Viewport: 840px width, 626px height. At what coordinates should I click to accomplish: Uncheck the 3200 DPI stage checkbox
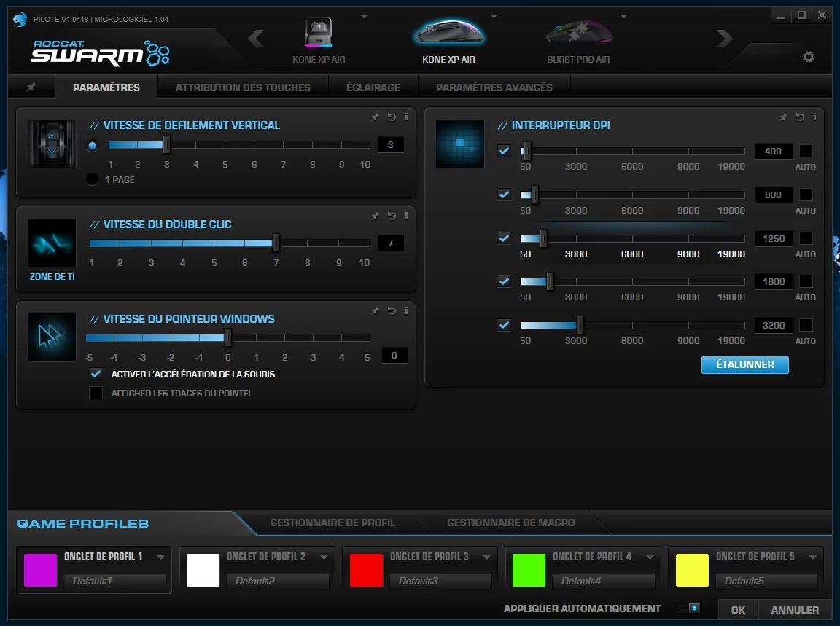(504, 325)
